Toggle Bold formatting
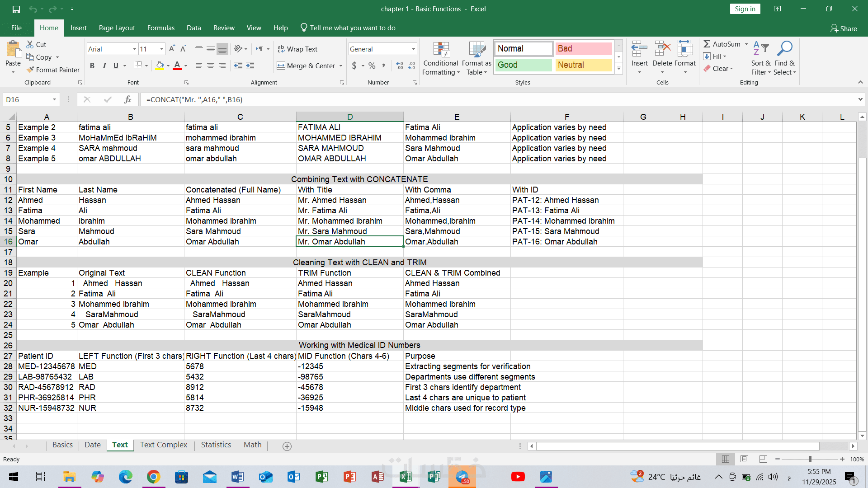 point(92,66)
